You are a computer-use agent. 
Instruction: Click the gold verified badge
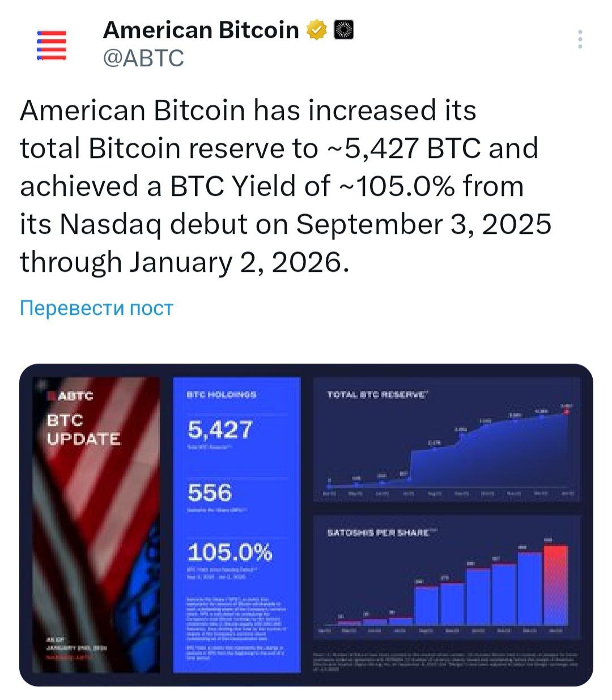(317, 30)
